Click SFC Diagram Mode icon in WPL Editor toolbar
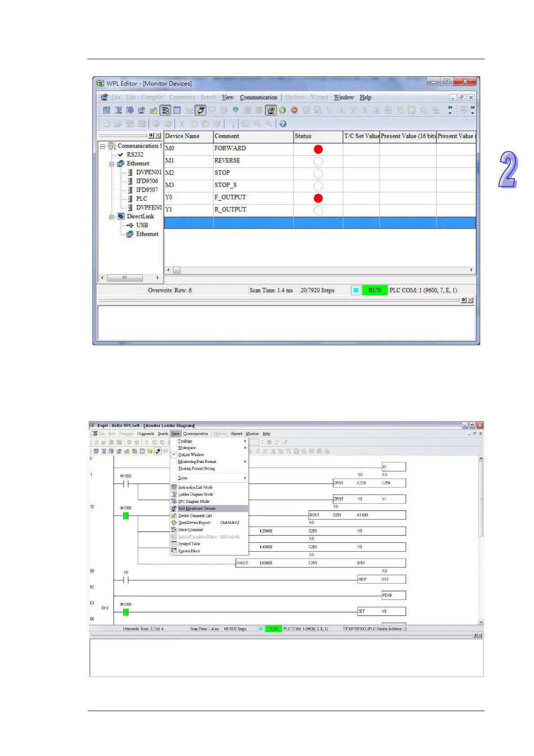The image size is (534, 756). 130,110
